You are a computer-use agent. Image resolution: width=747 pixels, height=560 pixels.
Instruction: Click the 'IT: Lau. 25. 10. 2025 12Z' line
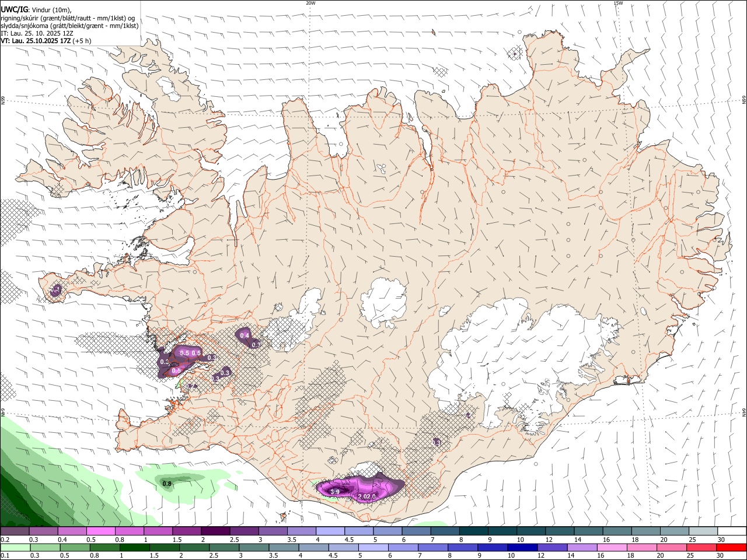(37, 33)
